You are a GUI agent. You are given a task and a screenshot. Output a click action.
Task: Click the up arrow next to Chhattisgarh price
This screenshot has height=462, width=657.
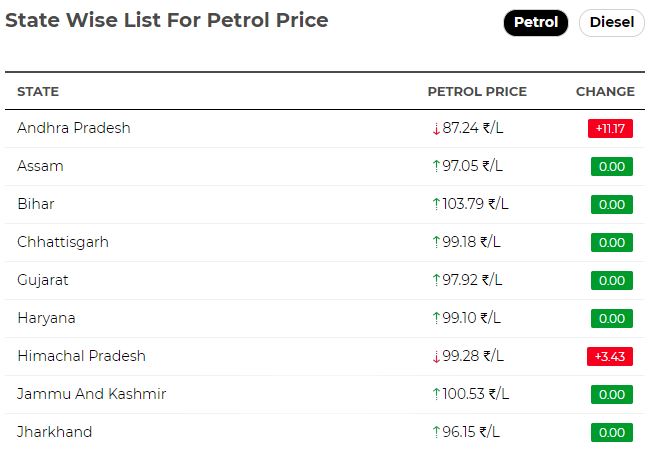436,242
